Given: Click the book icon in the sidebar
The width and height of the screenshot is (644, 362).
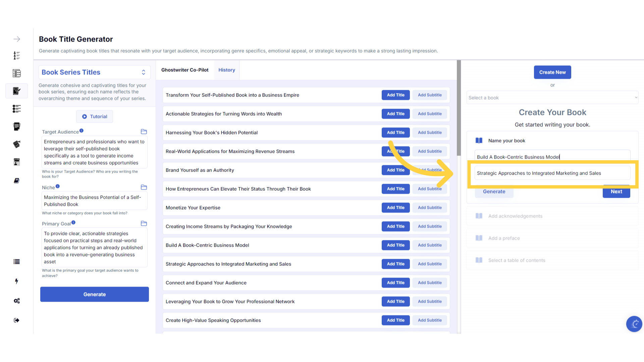Looking at the screenshot, I should click(x=16, y=181).
